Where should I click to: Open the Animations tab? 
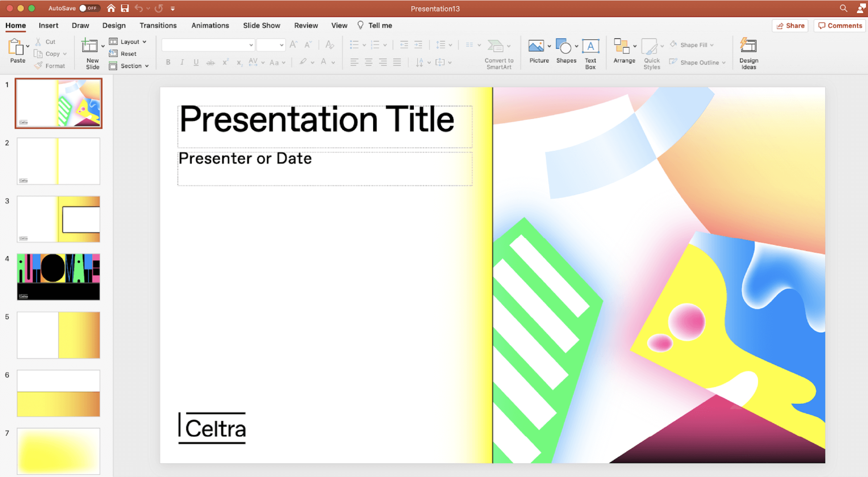[x=210, y=25]
